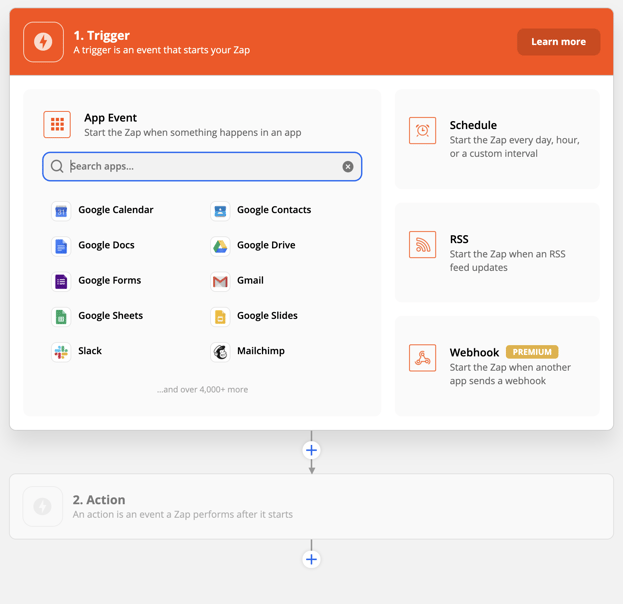
Task: Click 'Start the Zap every day' description
Action: click(x=515, y=147)
